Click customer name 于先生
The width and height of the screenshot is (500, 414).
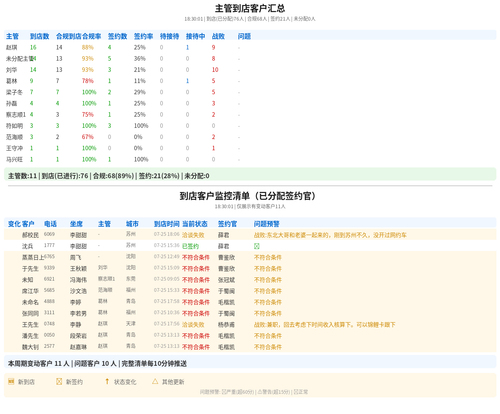click(x=30, y=268)
